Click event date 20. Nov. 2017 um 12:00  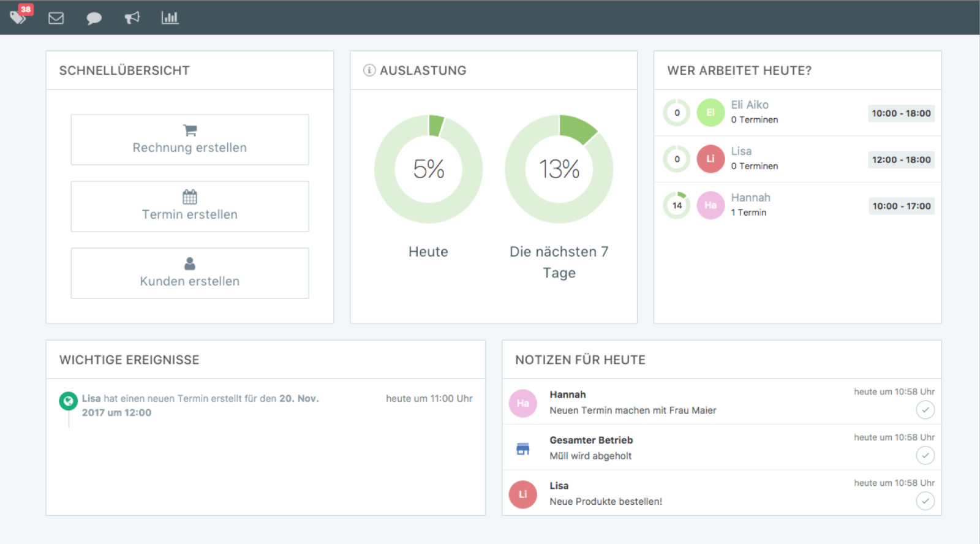(x=200, y=406)
